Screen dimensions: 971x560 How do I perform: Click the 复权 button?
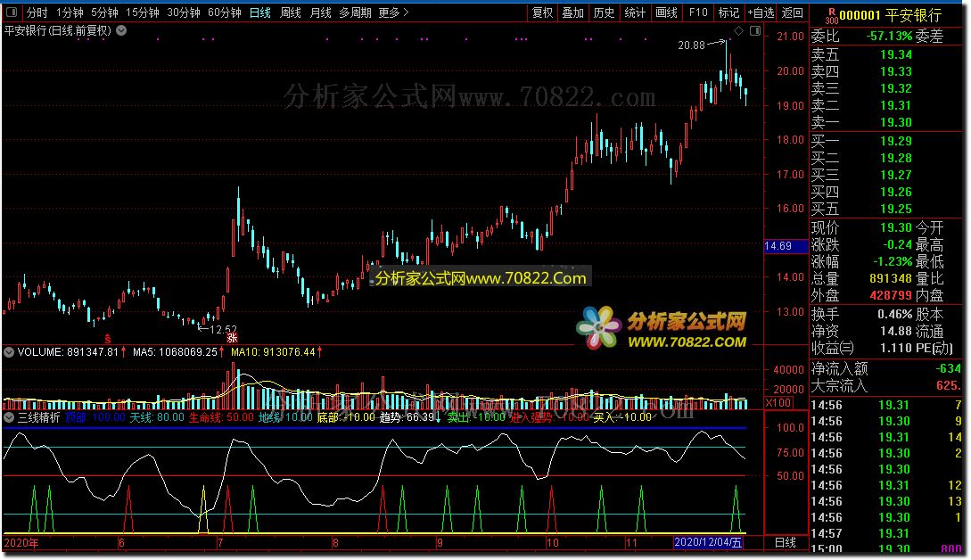(x=542, y=12)
